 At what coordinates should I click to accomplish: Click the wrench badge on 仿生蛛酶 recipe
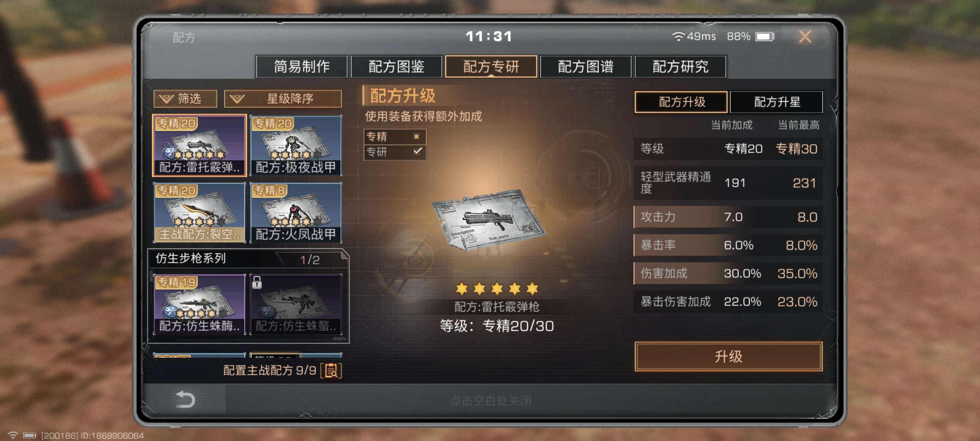(170, 312)
